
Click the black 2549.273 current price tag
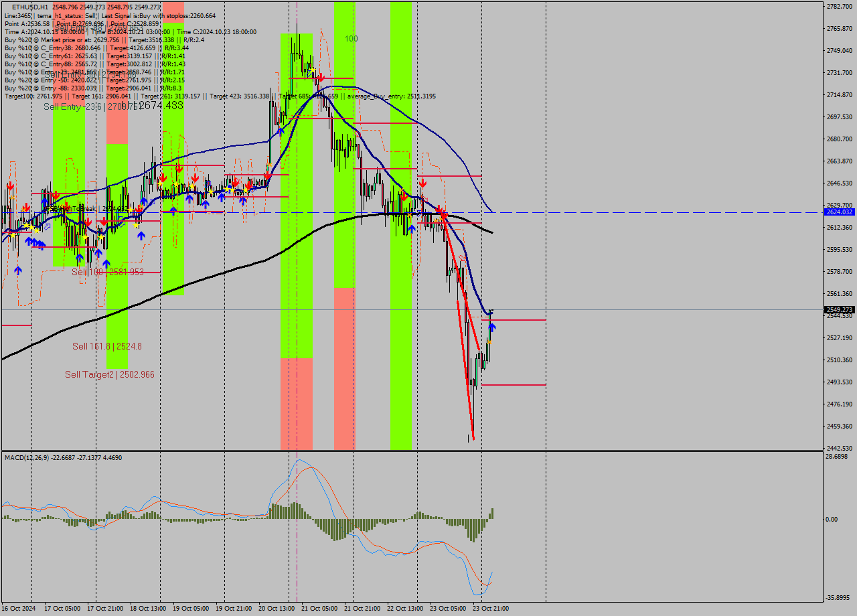pos(840,309)
